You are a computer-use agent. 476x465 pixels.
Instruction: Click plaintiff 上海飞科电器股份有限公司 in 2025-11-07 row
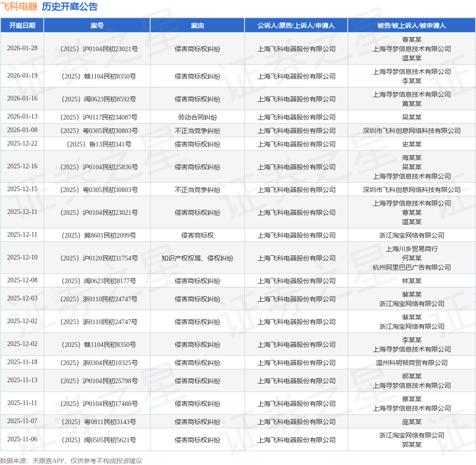pos(296,422)
